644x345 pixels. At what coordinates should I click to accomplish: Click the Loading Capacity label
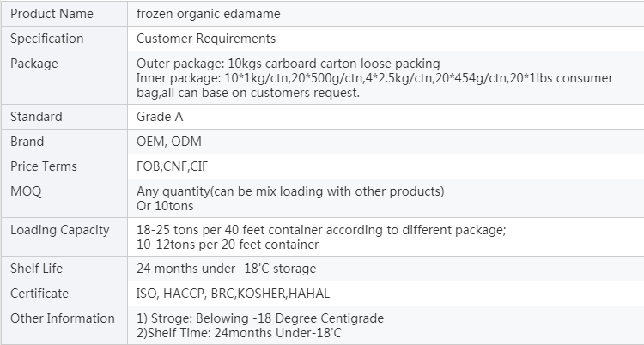click(60, 230)
